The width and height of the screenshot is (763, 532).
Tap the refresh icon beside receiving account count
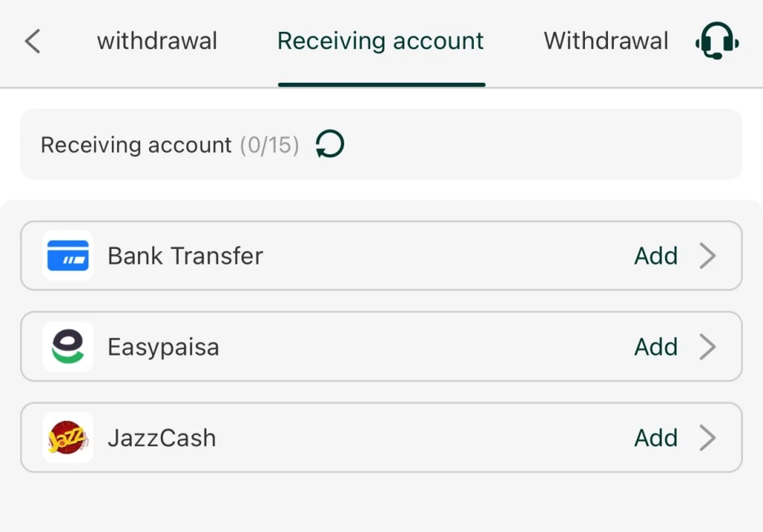[x=328, y=143]
